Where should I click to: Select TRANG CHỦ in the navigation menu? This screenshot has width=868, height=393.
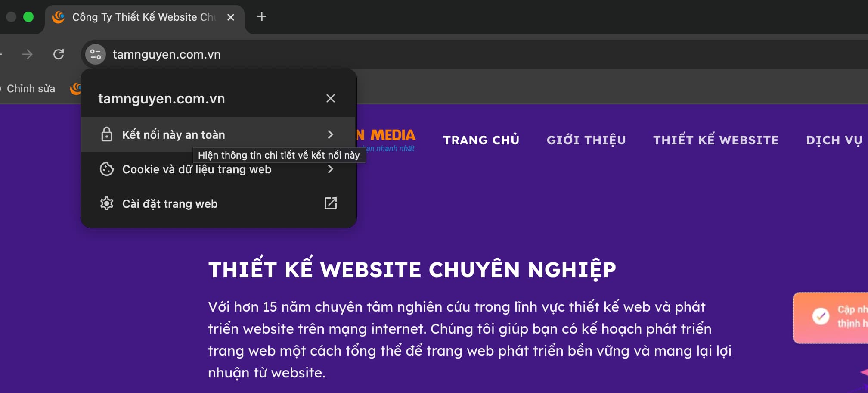click(481, 140)
